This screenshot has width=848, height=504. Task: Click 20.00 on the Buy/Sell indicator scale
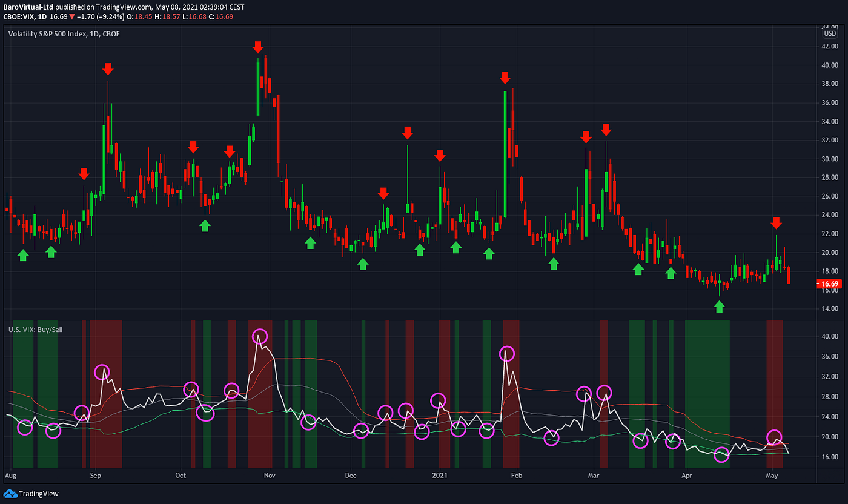click(829, 437)
